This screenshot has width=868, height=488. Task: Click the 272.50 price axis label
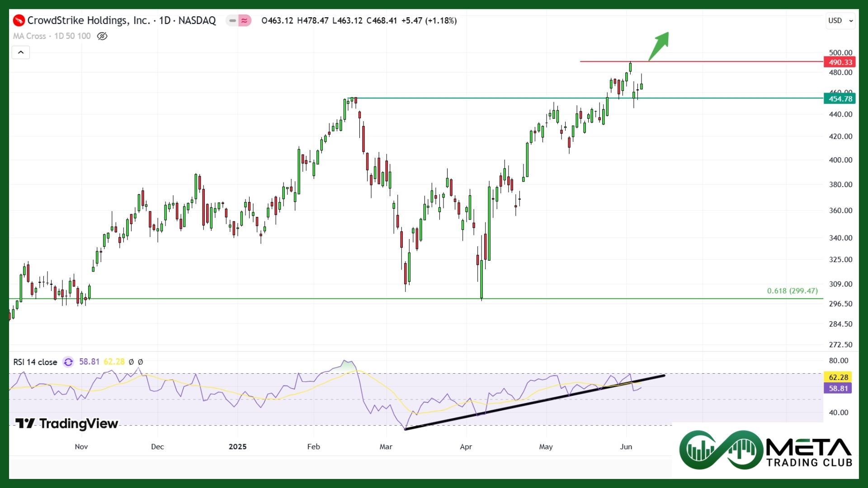click(x=840, y=344)
